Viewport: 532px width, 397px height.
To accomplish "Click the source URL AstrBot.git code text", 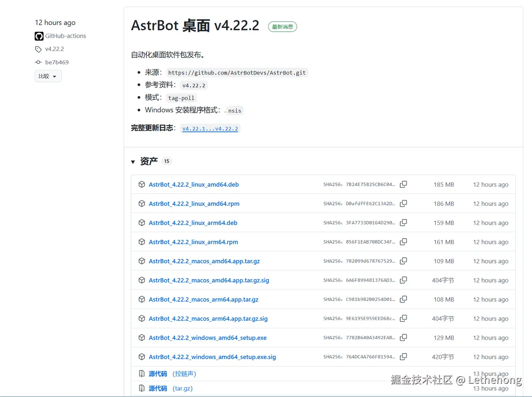I will pyautogui.click(x=237, y=73).
